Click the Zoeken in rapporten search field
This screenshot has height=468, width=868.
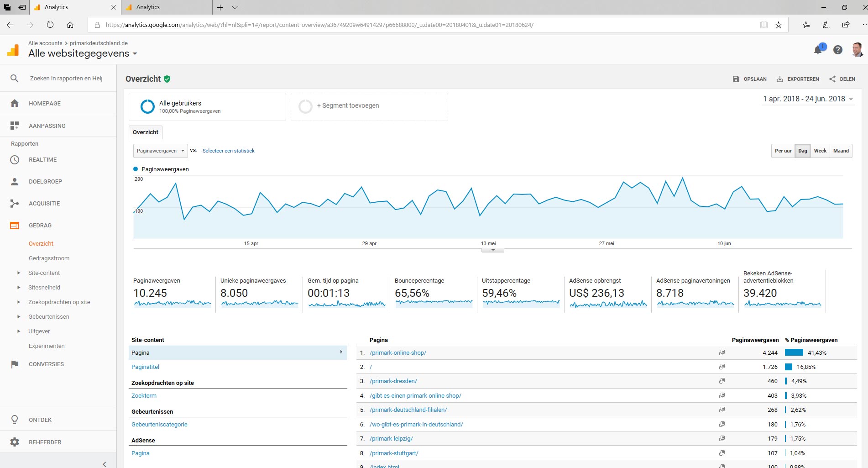[66, 79]
